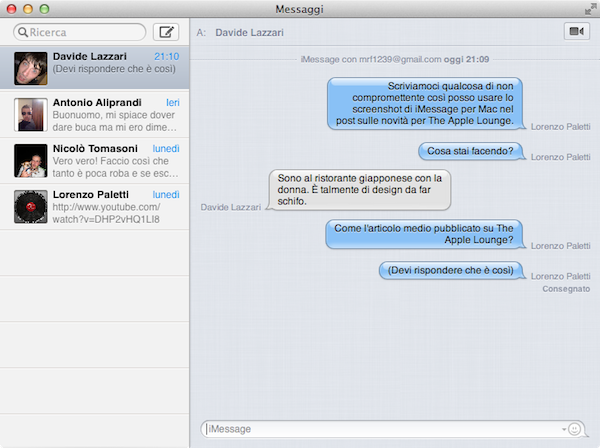Image resolution: width=600 pixels, height=448 pixels.
Task: Click the compose new message icon
Action: (x=166, y=32)
